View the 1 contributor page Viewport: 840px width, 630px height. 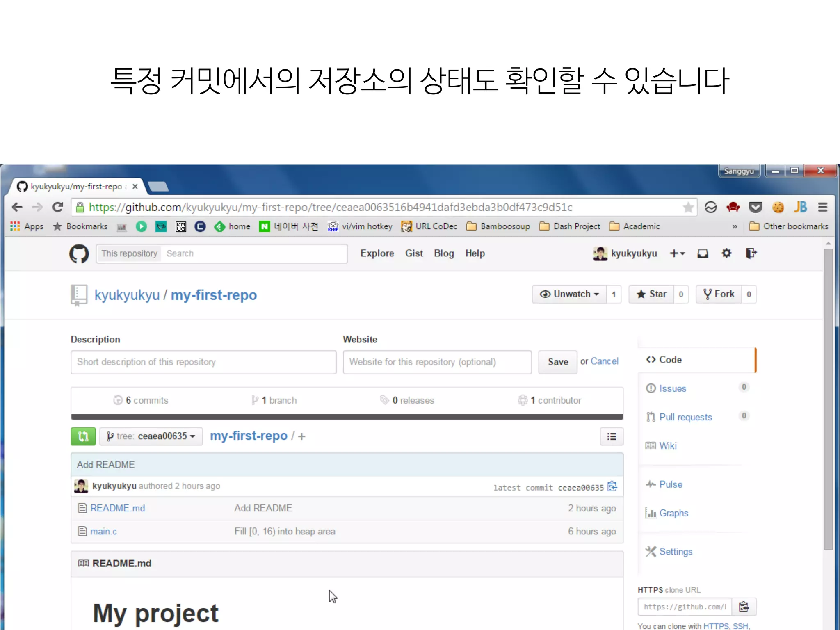click(550, 400)
